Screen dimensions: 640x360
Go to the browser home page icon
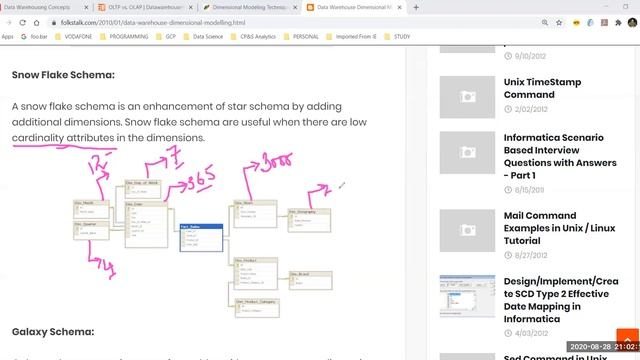click(37, 22)
